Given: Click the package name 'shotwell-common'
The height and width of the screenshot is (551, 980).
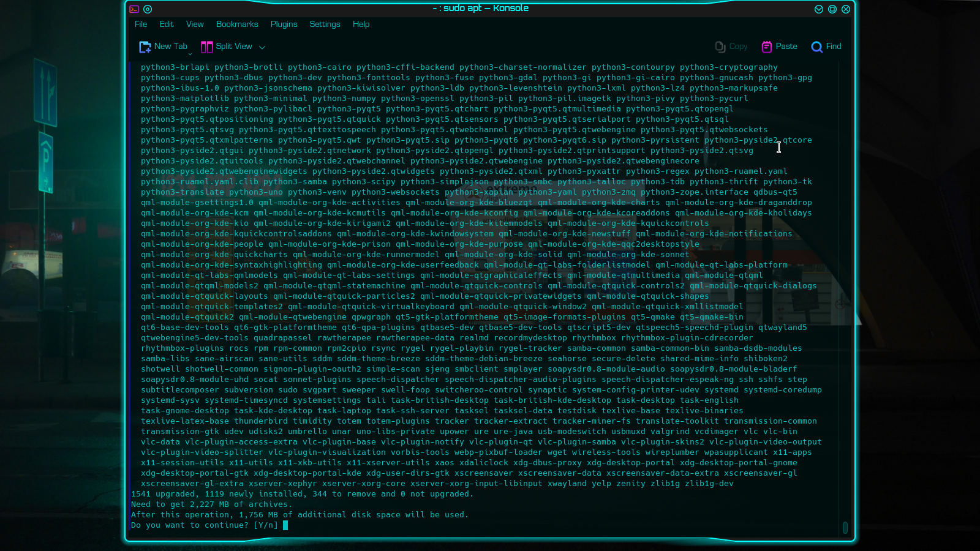Looking at the screenshot, I should 222,369.
